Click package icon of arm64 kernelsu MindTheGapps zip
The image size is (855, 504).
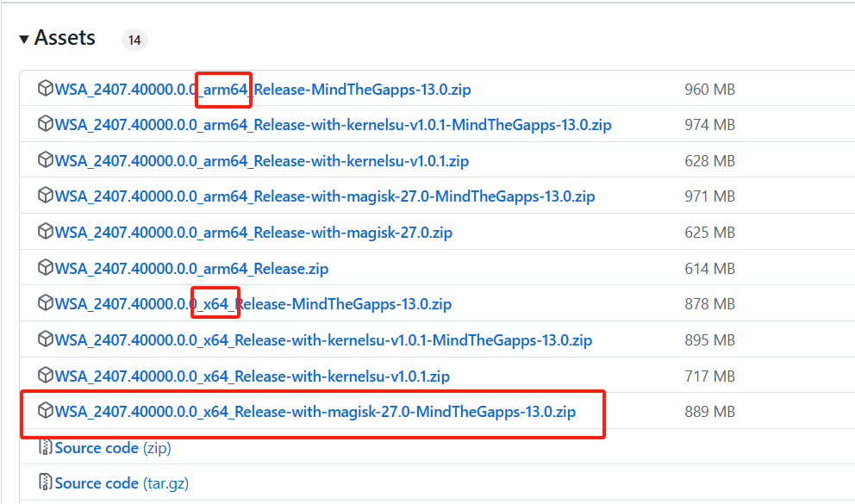click(x=46, y=124)
